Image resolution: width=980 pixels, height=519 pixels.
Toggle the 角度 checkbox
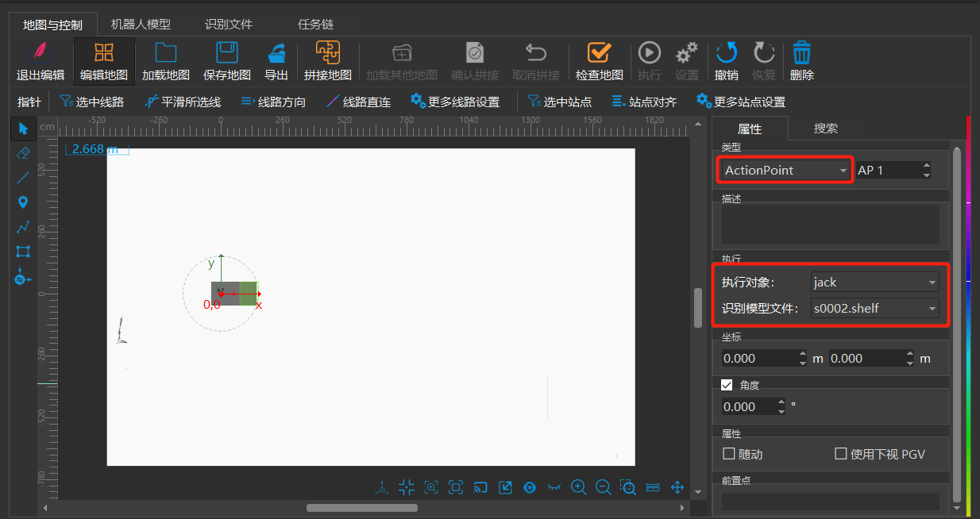coord(727,385)
